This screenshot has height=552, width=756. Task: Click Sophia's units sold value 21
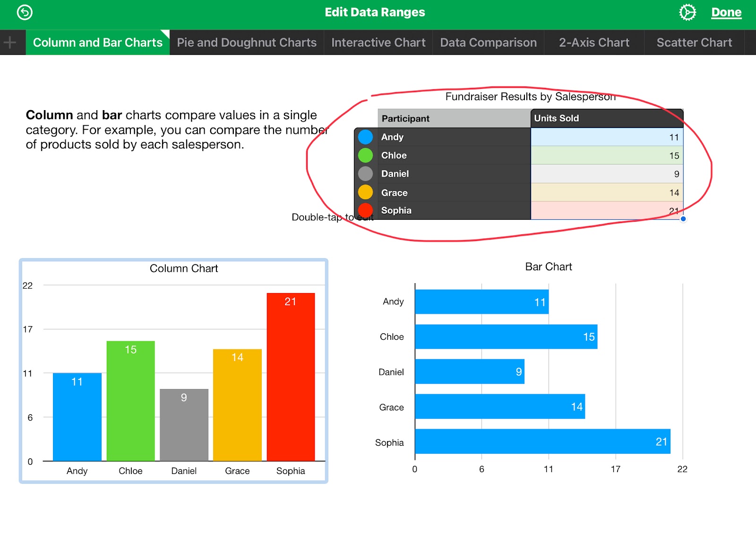click(x=607, y=210)
